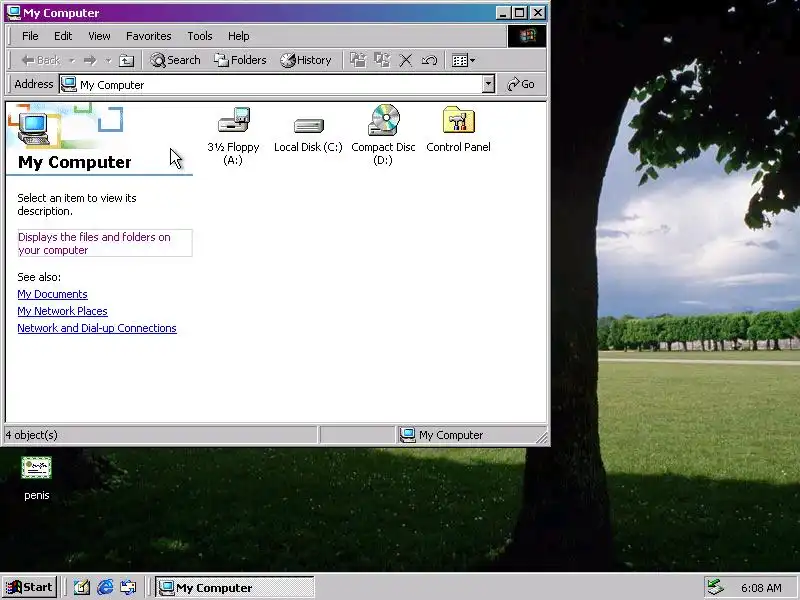Click the Go button
800x600 pixels.
click(x=520, y=84)
